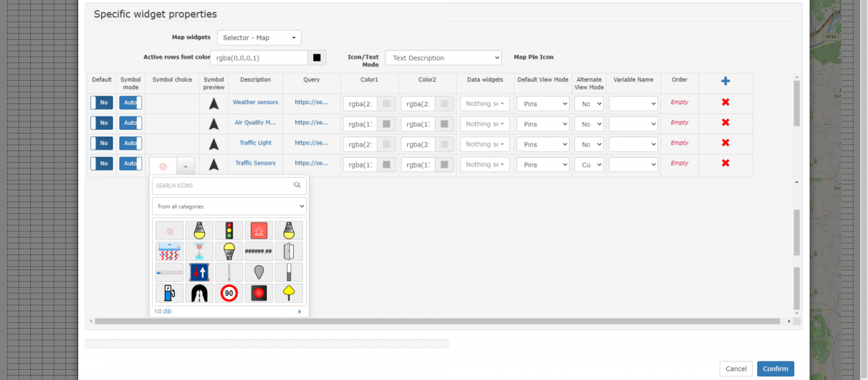
Task: Open 'From all categories' icon filter dropdown
Action: coord(229,207)
